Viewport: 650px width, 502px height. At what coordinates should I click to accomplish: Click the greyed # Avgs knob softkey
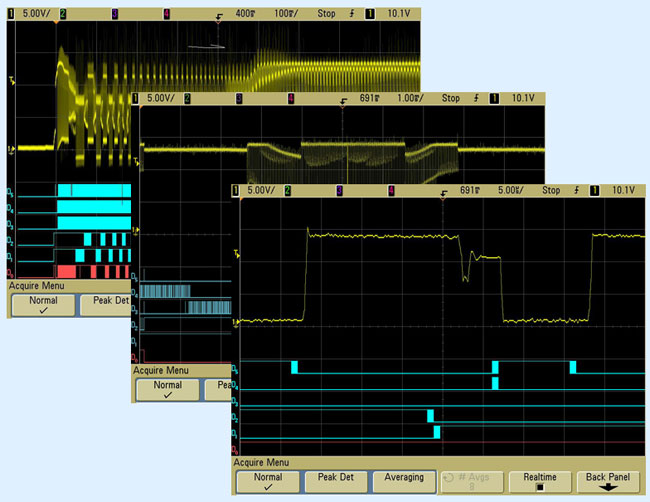click(472, 481)
